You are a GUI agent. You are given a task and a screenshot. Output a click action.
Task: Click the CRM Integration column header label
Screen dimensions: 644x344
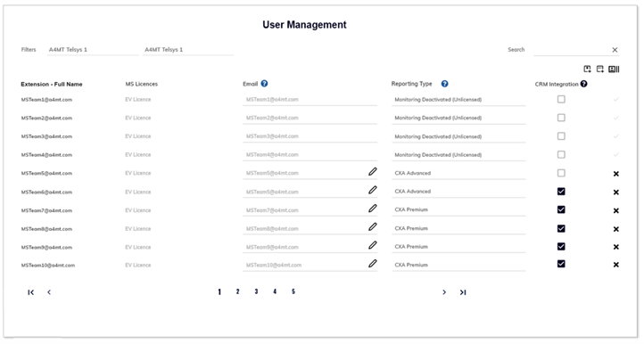(557, 84)
